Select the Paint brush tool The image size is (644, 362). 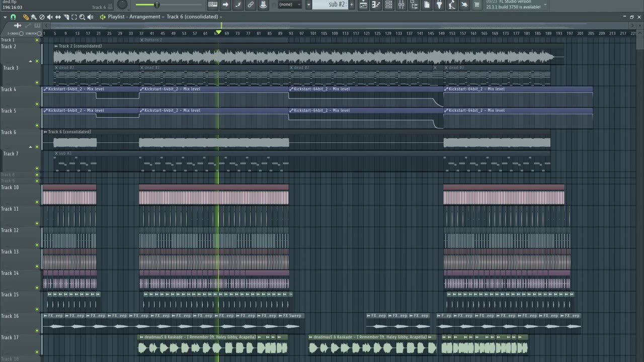point(34,17)
